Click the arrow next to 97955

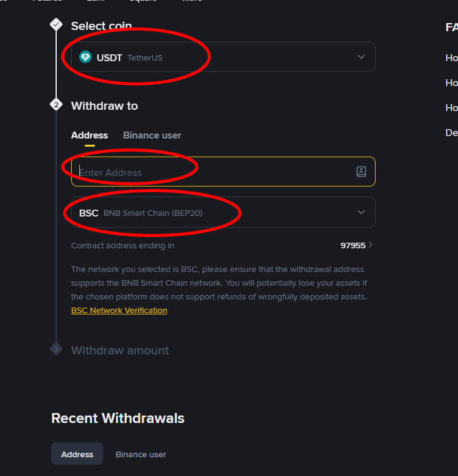tap(371, 245)
